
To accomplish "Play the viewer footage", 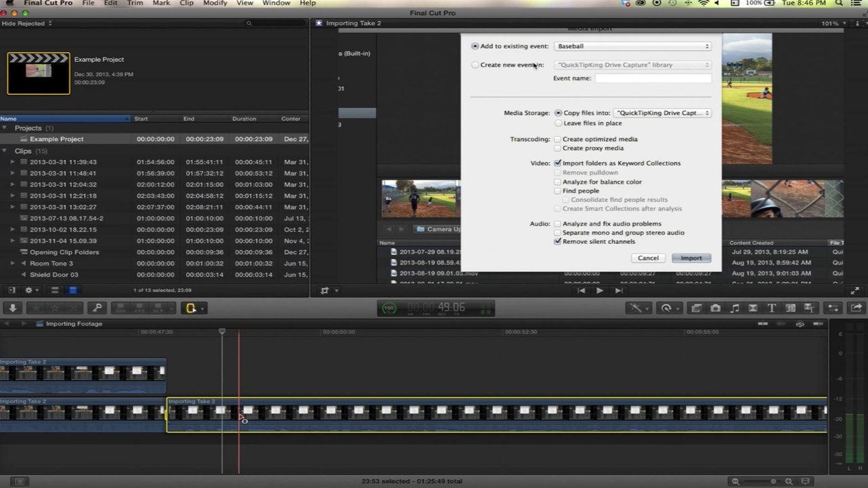I will pos(599,291).
